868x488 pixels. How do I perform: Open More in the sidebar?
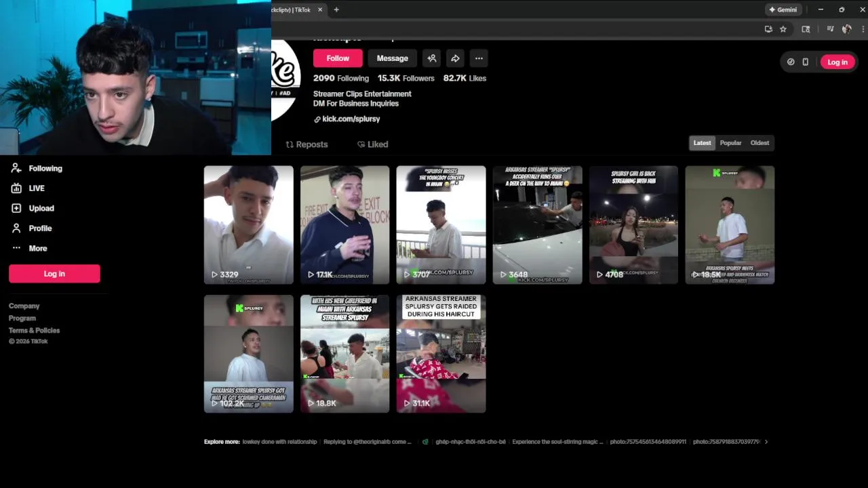[x=29, y=248]
